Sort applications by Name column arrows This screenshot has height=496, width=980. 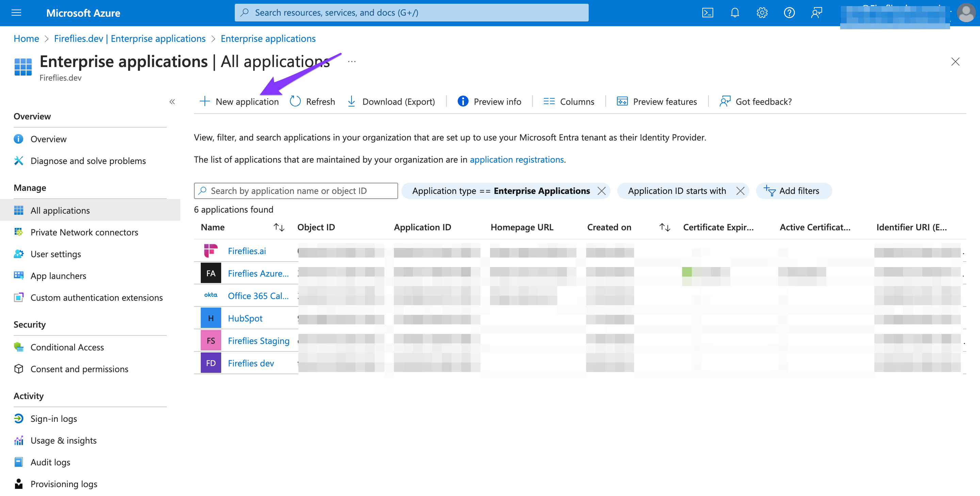(x=279, y=228)
